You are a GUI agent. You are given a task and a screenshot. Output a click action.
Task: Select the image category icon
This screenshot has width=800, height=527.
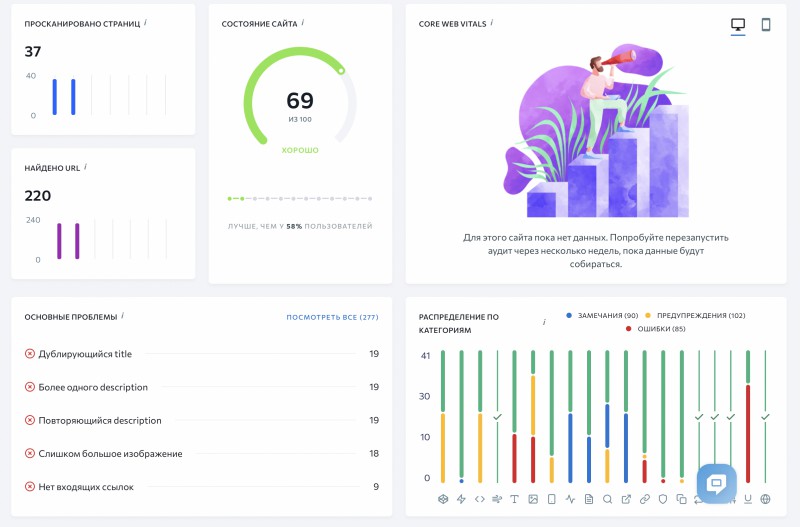(533, 499)
